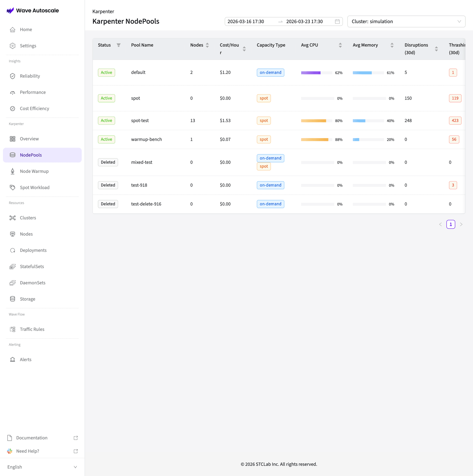Go to pagination page 1
Screen dimensions: 473x476
[x=451, y=224]
